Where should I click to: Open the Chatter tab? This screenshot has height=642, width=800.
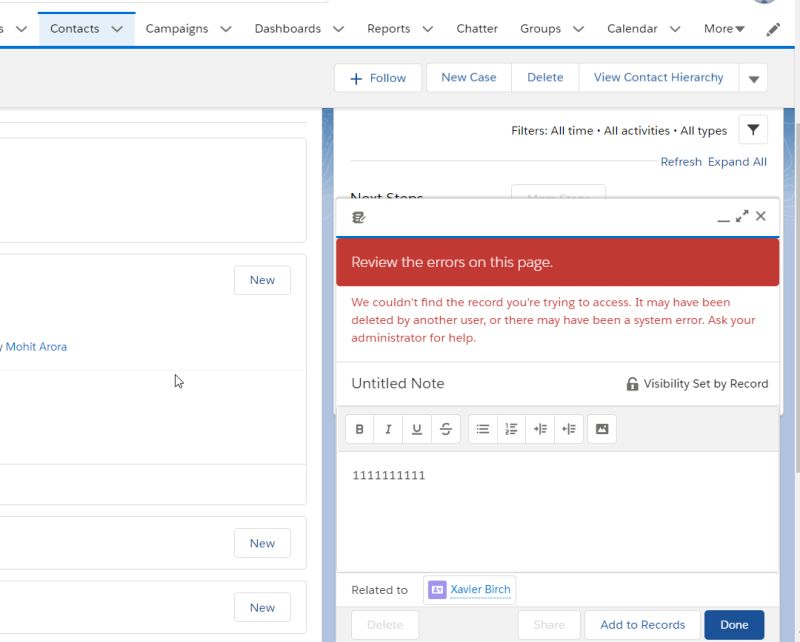[477, 28]
